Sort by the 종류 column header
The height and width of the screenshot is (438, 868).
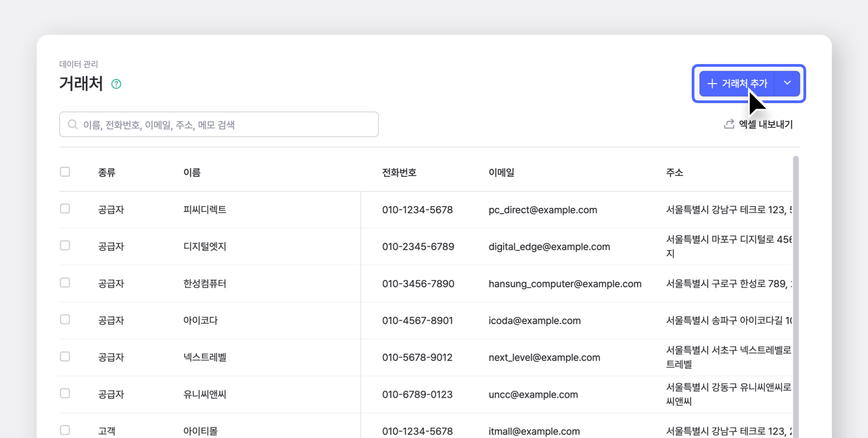(x=107, y=173)
